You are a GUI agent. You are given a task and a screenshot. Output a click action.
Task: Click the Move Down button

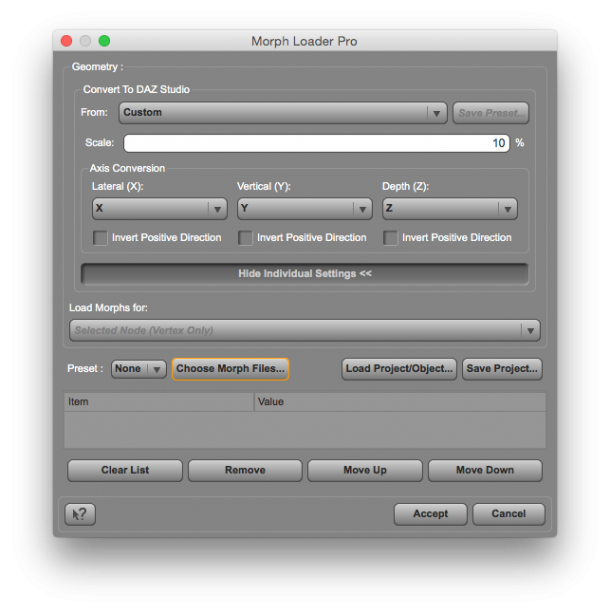485,470
